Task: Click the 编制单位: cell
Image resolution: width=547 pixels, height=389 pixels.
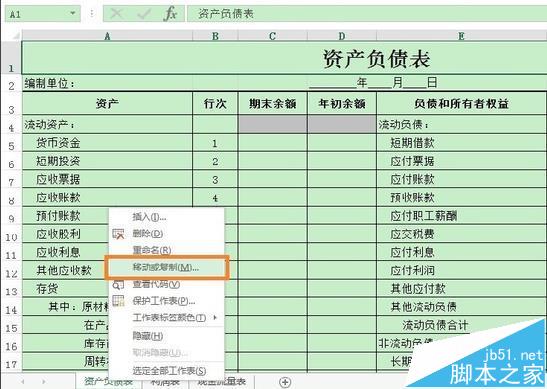Action: click(107, 84)
